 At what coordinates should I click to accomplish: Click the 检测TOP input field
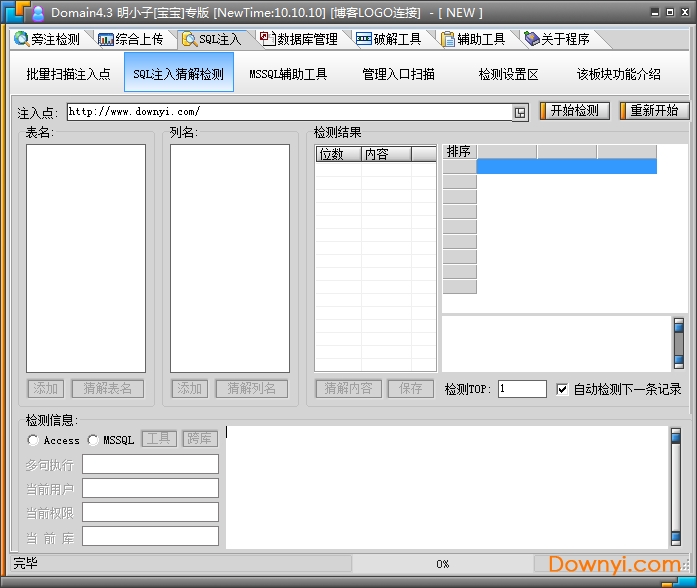[x=522, y=389]
